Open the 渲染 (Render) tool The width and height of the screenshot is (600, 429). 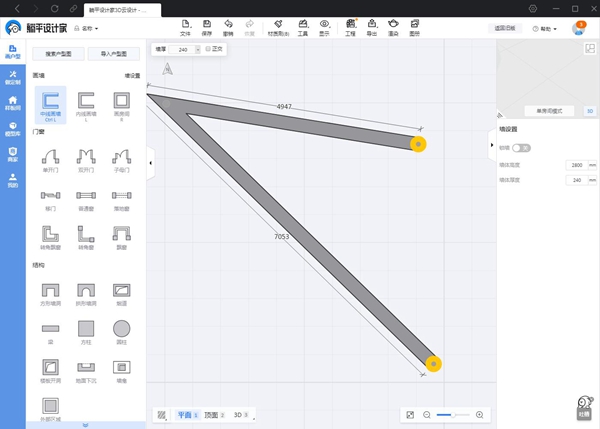click(393, 26)
